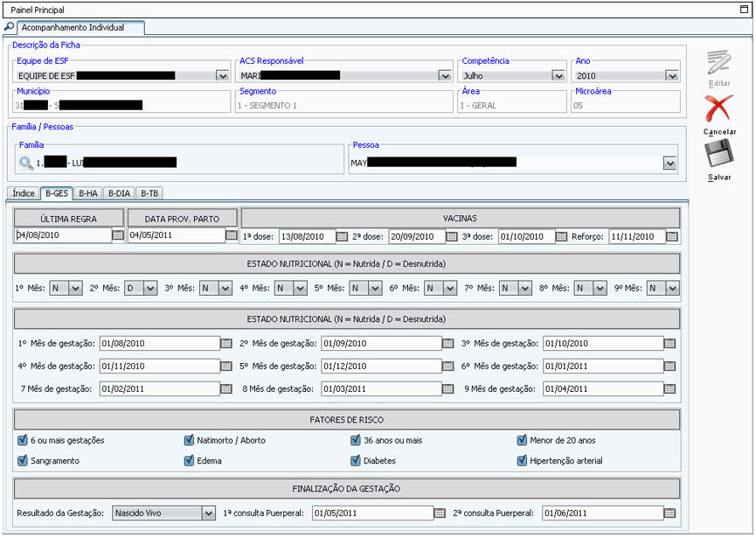Click the Editar pencil icon

[x=719, y=63]
